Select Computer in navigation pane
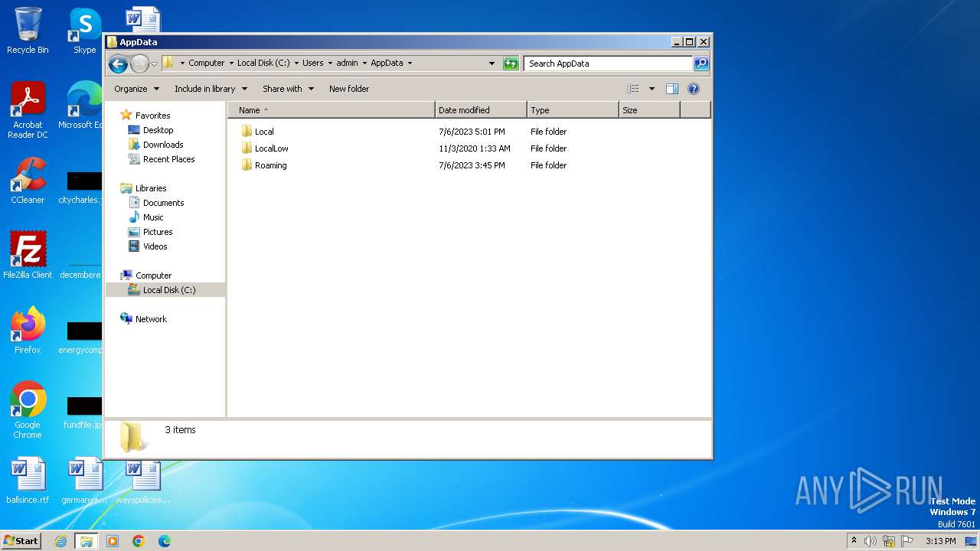 point(153,275)
